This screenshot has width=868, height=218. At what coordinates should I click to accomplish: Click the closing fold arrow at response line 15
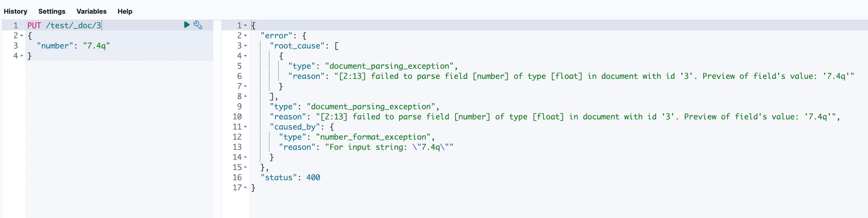pos(245,167)
